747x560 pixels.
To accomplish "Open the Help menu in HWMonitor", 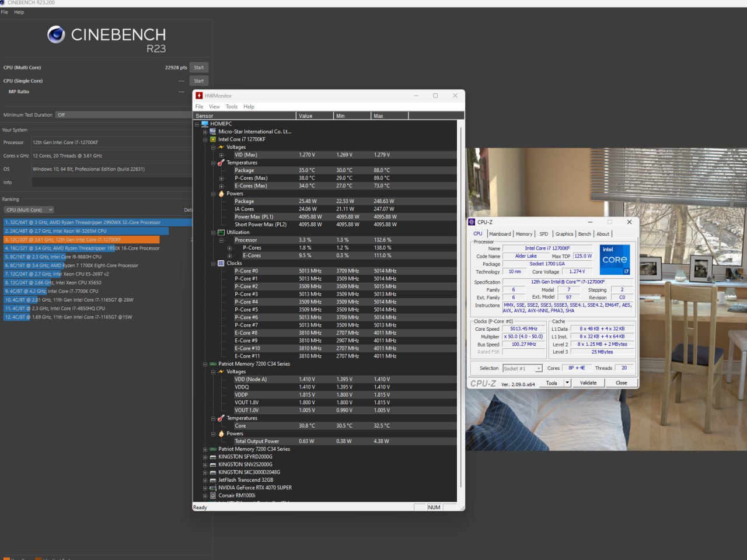I will tap(249, 107).
